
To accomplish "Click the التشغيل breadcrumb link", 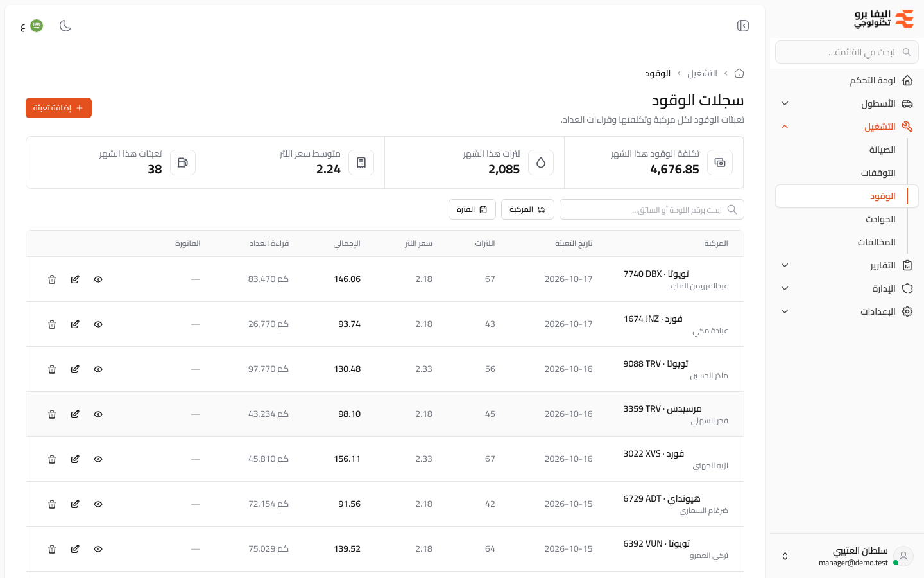I will tap(702, 73).
